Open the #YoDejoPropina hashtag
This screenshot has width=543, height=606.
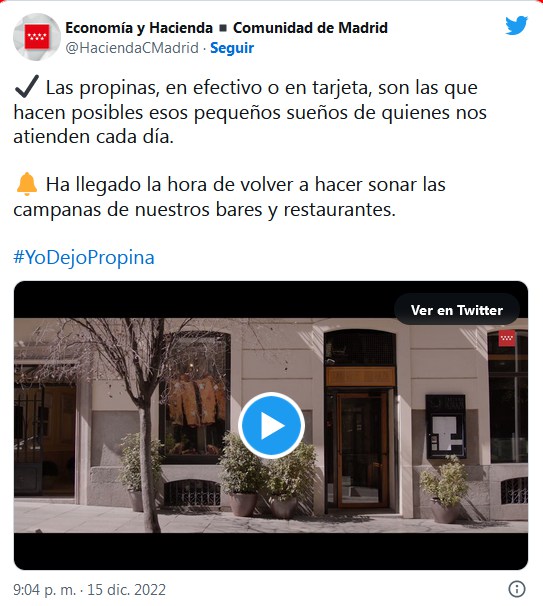click(x=84, y=257)
